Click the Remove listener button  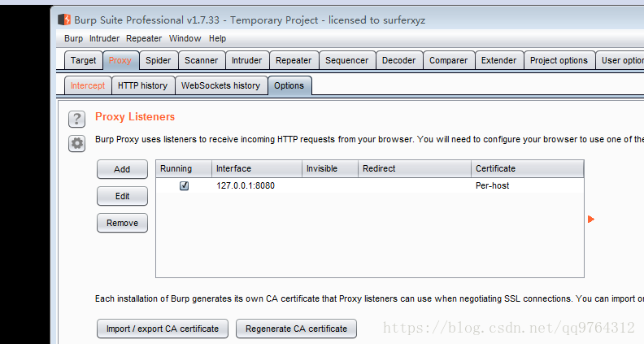(122, 223)
